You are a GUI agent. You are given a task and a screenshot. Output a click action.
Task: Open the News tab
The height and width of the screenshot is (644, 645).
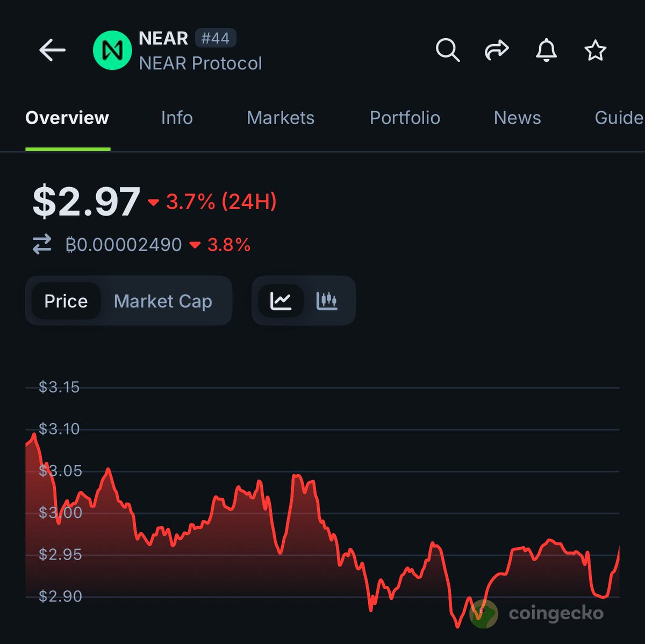(517, 118)
